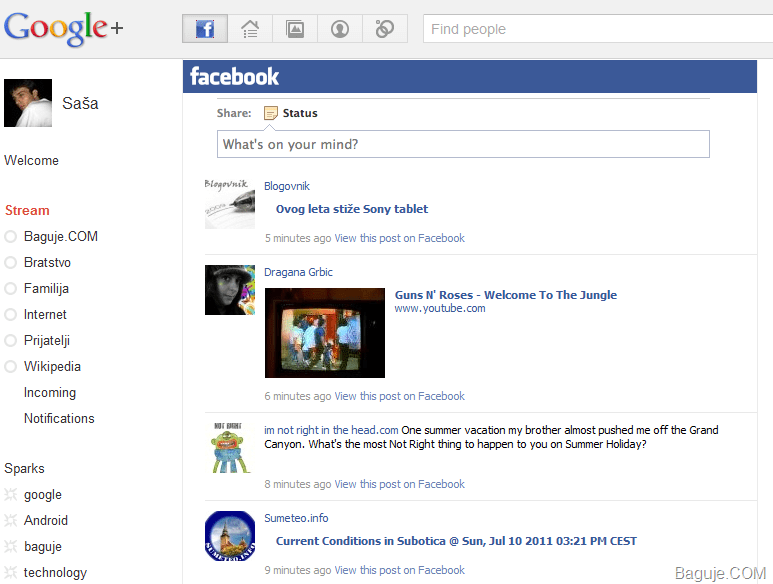
Task: Open Guns N' Roses Welcome To The Jungle link
Action: coord(506,295)
